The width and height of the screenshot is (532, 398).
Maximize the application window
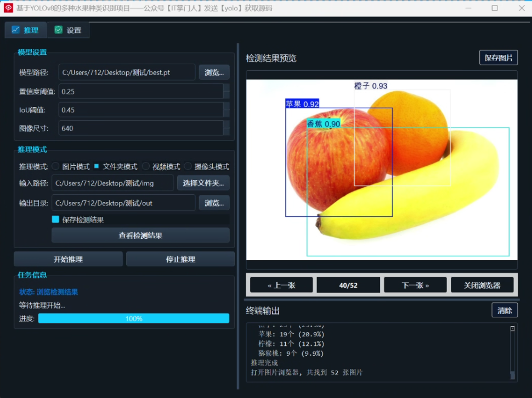[x=495, y=8]
